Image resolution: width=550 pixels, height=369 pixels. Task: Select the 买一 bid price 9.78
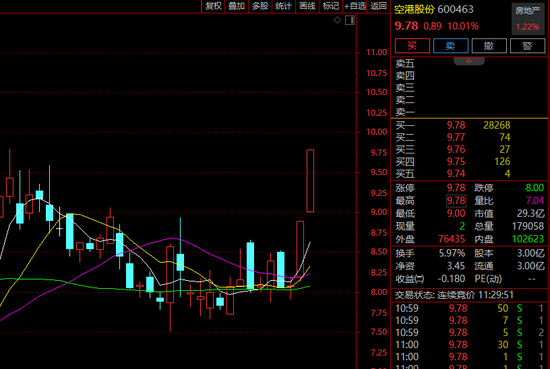tap(456, 125)
